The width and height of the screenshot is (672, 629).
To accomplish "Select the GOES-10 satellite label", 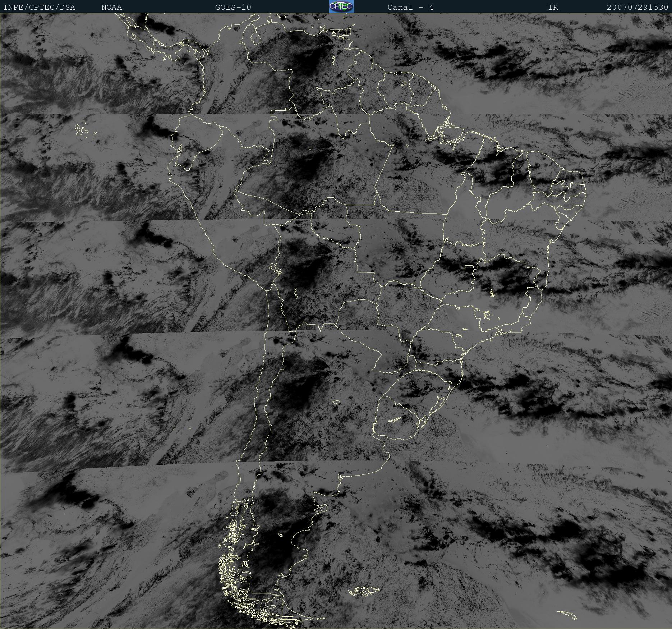I will click(x=233, y=7).
